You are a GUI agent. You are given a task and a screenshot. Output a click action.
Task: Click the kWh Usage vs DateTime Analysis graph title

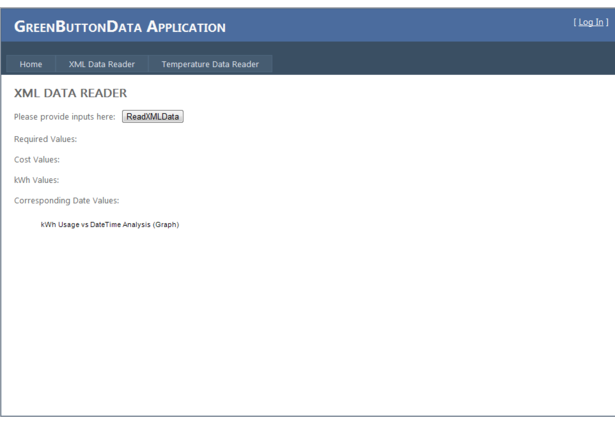(110, 225)
